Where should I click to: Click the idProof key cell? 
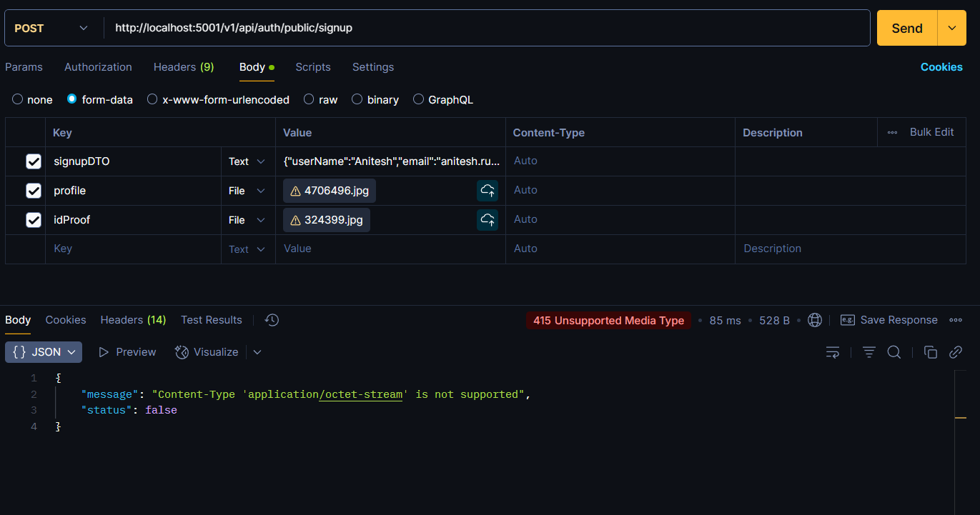(x=133, y=220)
